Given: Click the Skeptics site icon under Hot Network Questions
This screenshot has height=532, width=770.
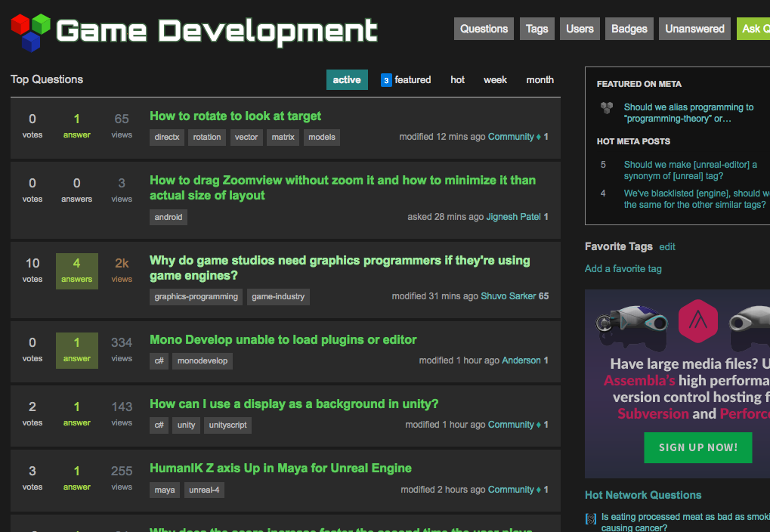Looking at the screenshot, I should pyautogui.click(x=590, y=518).
